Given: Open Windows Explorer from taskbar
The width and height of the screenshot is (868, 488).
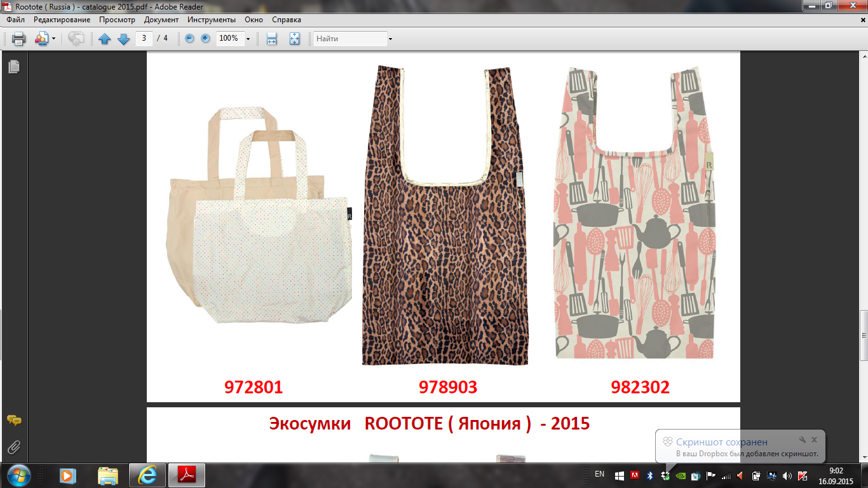Looking at the screenshot, I should [x=107, y=475].
